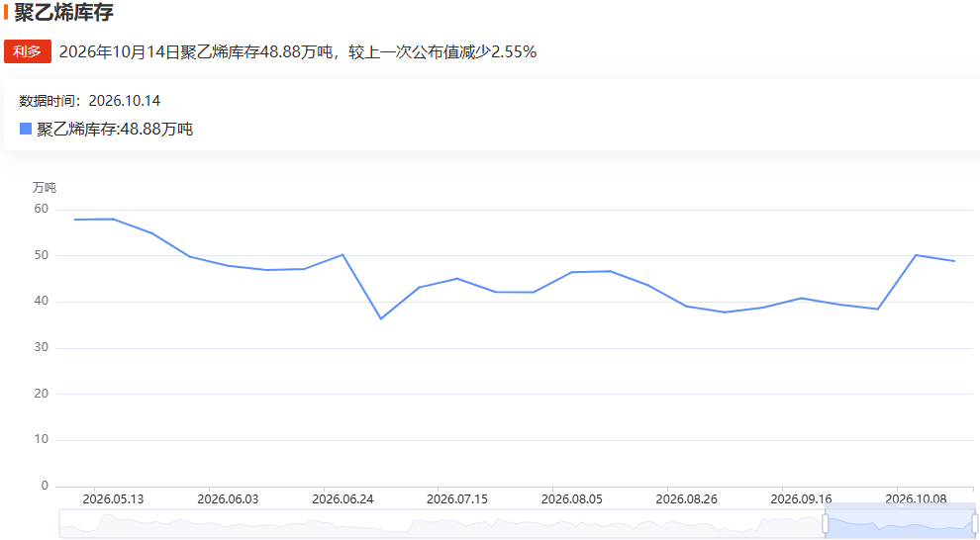Click the 数据时间：2026.10.14 label
The width and height of the screenshot is (980, 540).
click(89, 101)
